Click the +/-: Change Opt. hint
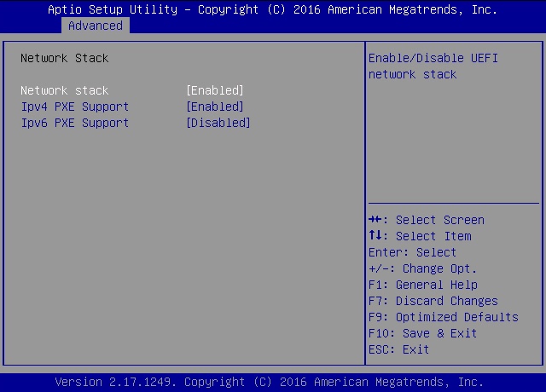 (x=422, y=268)
